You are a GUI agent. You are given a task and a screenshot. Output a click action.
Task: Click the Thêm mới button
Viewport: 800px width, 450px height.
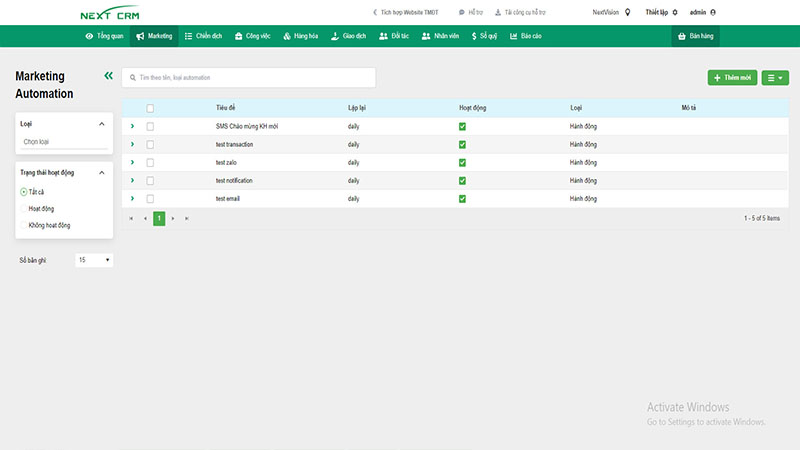(732, 78)
